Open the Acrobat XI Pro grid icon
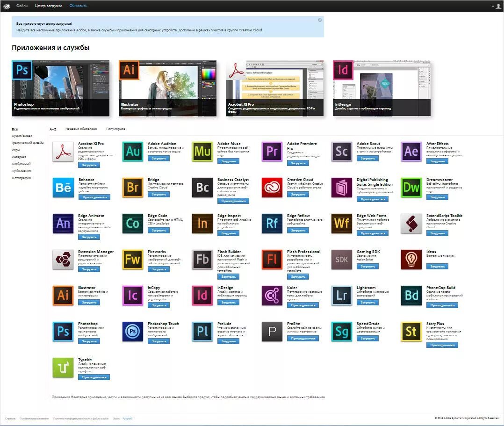This screenshot has height=426, width=504. 63,152
